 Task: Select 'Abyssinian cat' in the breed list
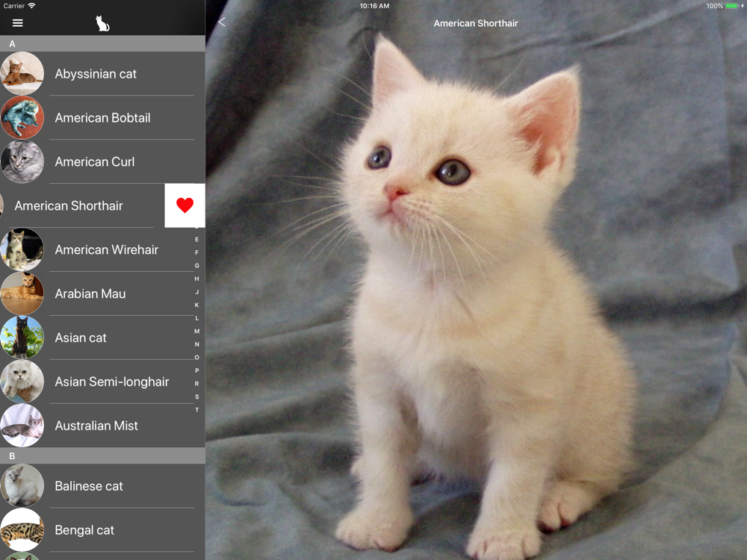[96, 74]
